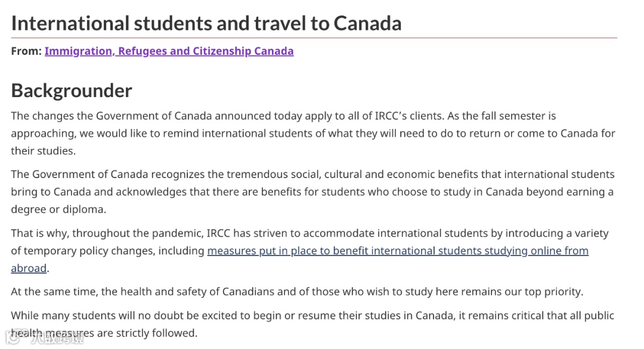Click the word abroad in the underlined link

point(28,268)
